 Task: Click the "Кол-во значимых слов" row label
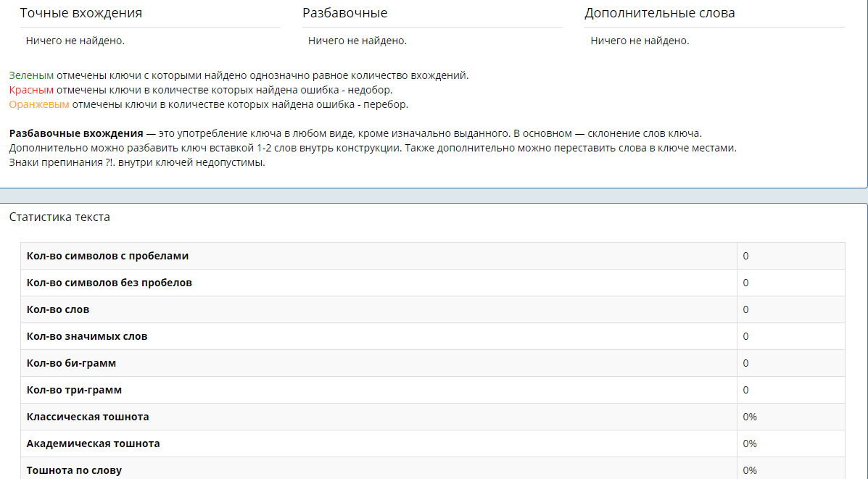coord(87,336)
